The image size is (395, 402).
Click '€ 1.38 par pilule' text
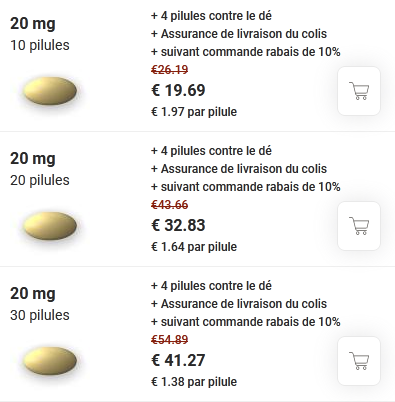pos(194,382)
